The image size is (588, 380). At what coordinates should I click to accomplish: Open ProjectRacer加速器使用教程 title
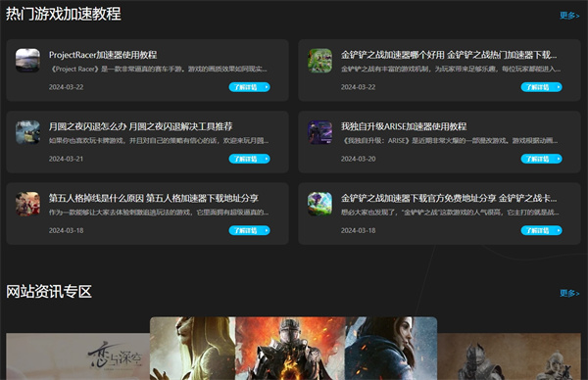[103, 55]
